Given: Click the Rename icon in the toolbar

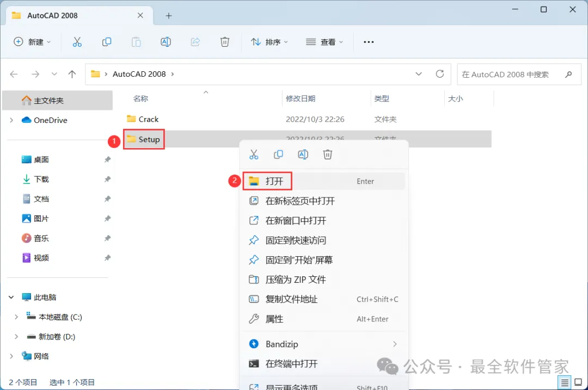Looking at the screenshot, I should pos(166,42).
